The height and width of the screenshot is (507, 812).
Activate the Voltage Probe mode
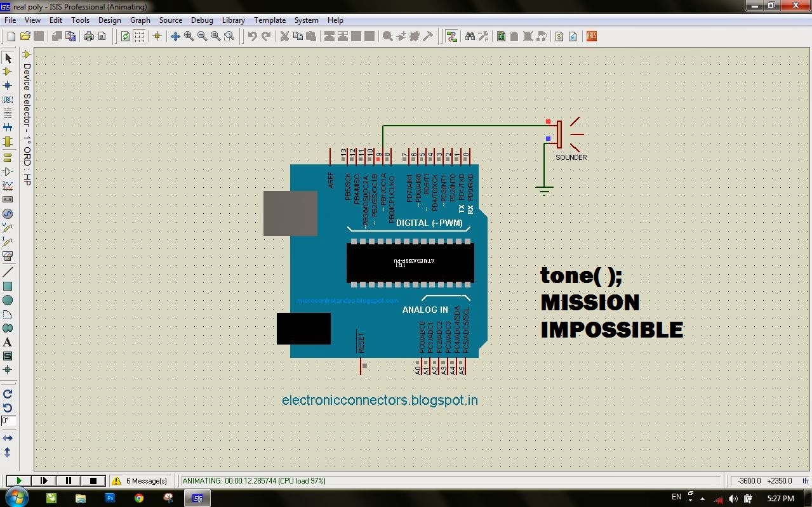click(8, 227)
